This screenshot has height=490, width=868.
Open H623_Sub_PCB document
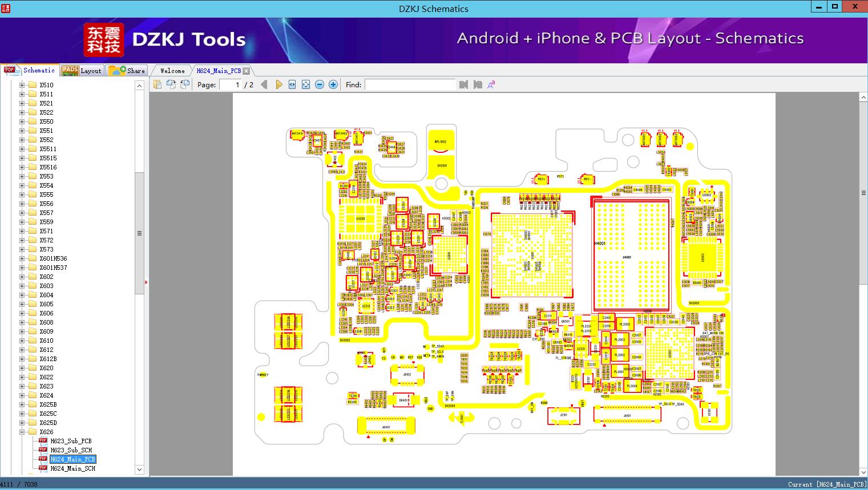tap(71, 441)
